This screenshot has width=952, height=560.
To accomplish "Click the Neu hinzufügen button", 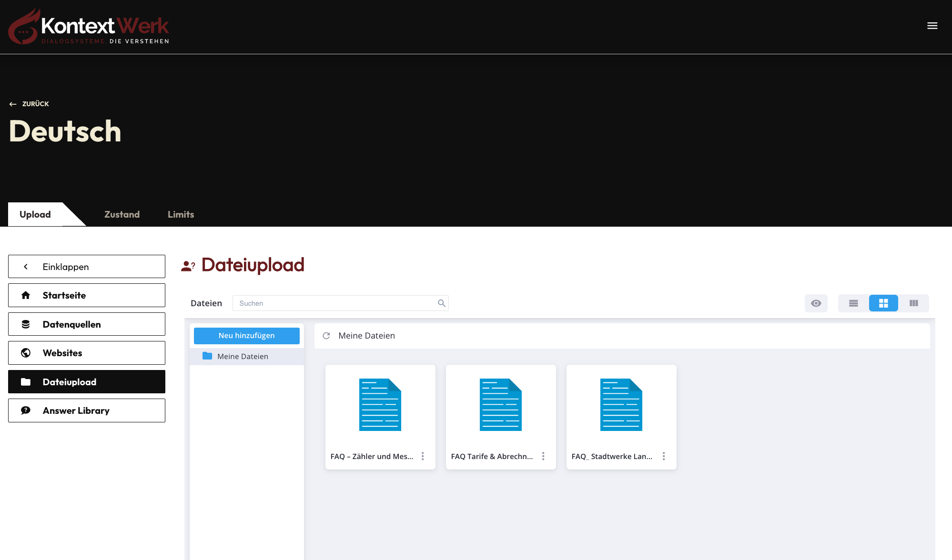I will (246, 336).
